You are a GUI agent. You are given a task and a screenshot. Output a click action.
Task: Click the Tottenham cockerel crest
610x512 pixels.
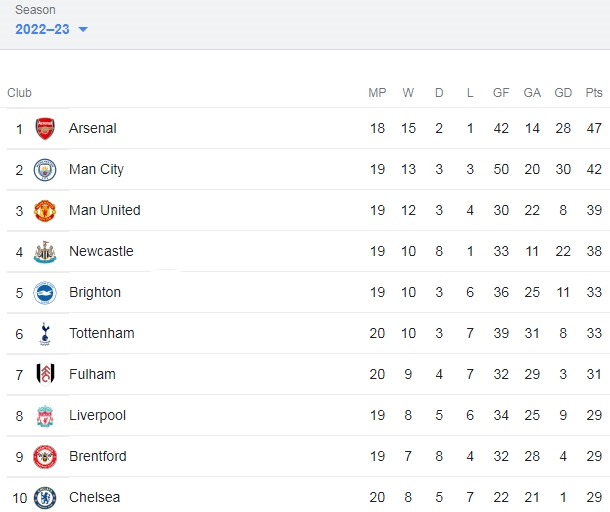[x=45, y=334]
